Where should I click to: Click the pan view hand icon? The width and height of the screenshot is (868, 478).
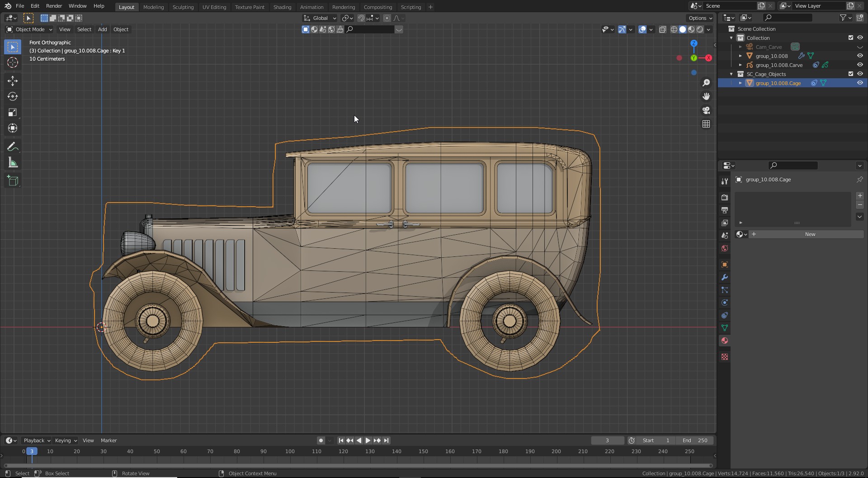[706, 96]
